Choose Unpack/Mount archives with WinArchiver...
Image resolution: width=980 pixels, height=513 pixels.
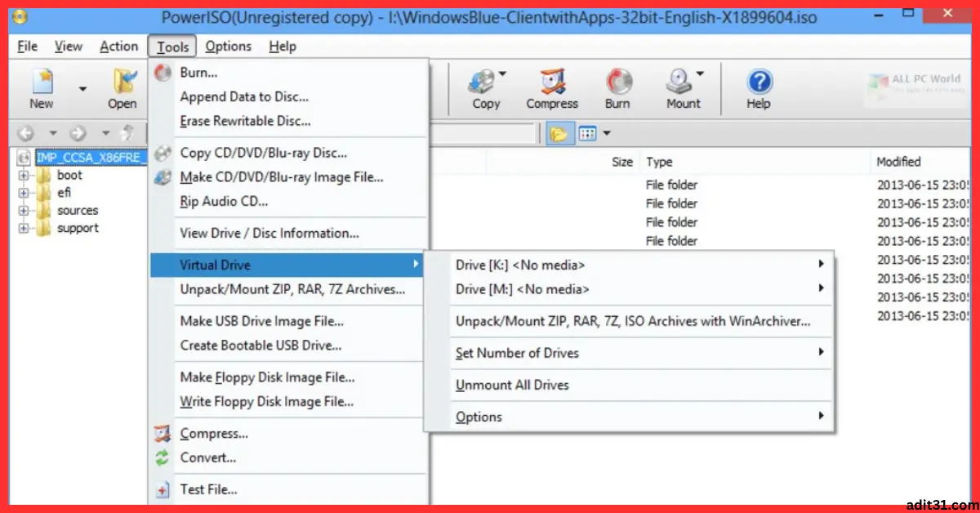coord(629,321)
